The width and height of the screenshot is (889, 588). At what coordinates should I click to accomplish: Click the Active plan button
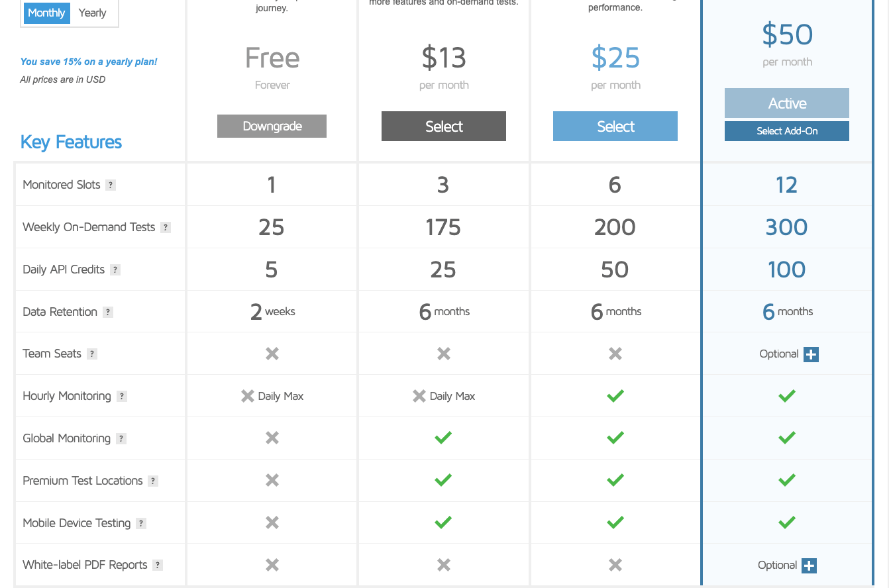787,103
